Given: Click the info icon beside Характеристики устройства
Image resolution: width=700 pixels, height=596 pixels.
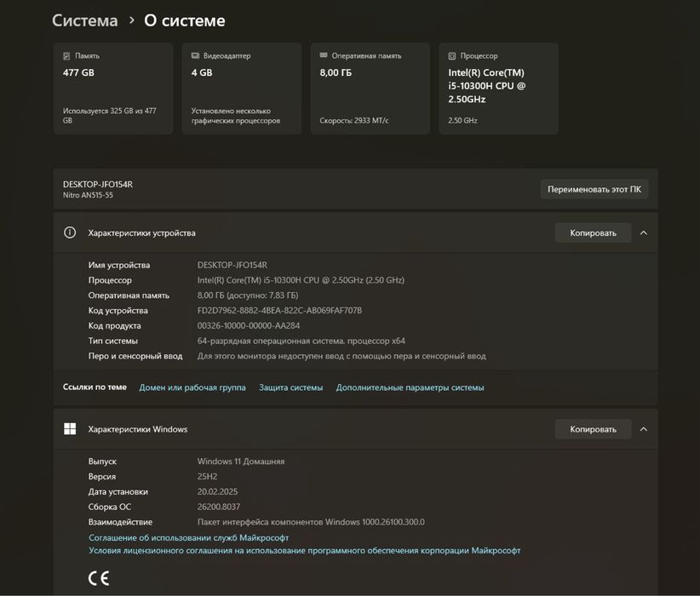Looking at the screenshot, I should [70, 232].
